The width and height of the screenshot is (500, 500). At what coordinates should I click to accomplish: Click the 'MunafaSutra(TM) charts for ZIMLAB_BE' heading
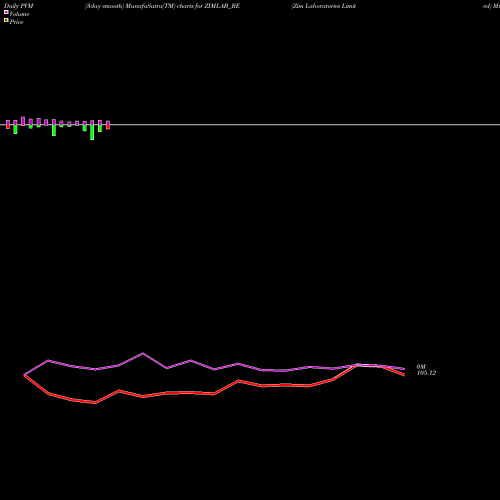pos(183,6)
